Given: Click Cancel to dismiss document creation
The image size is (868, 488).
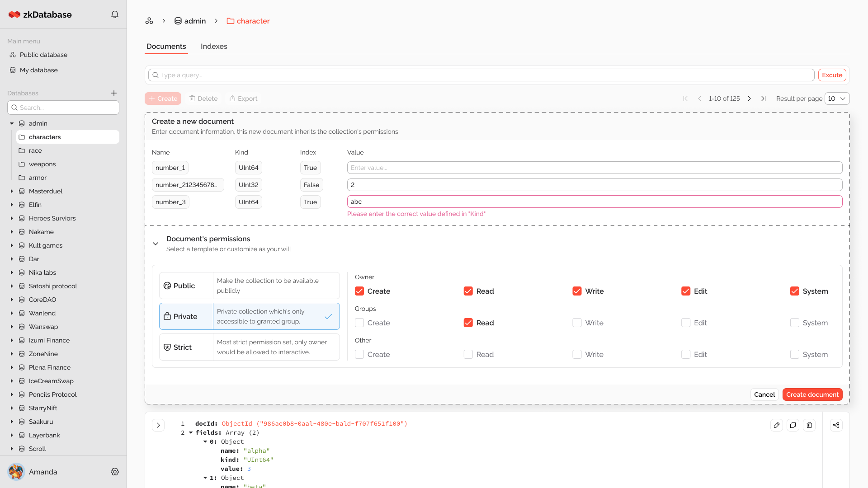Looking at the screenshot, I should pyautogui.click(x=765, y=394).
